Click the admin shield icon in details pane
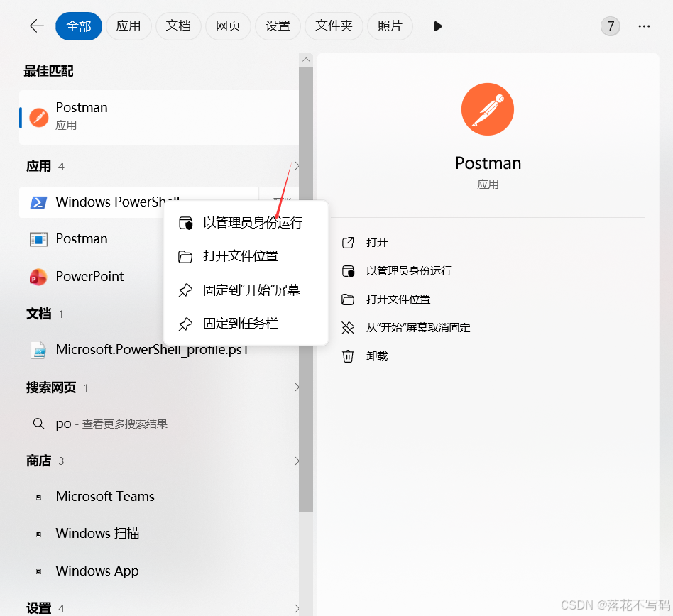This screenshot has height=616, width=673. (348, 271)
